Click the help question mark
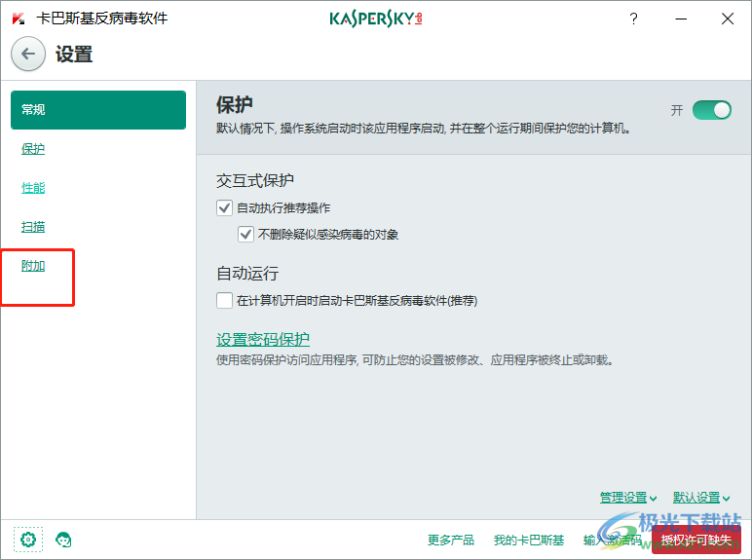 pyautogui.click(x=633, y=19)
